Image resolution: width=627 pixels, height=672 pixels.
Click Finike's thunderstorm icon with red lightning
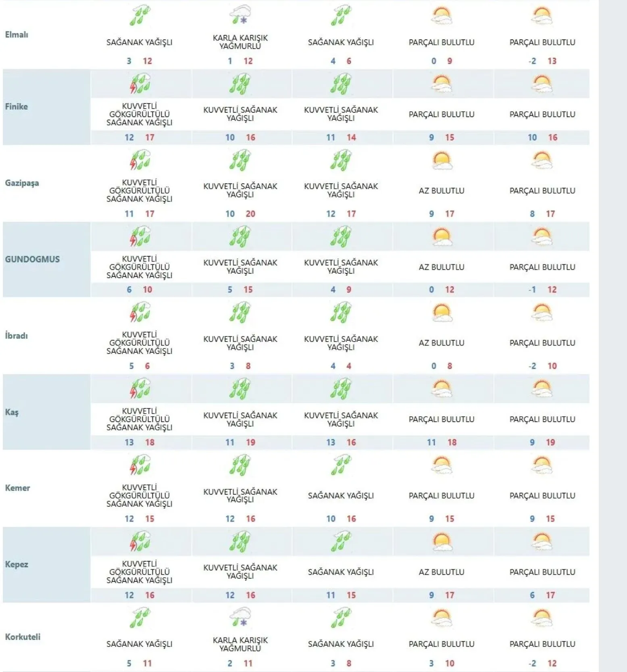tap(140, 83)
